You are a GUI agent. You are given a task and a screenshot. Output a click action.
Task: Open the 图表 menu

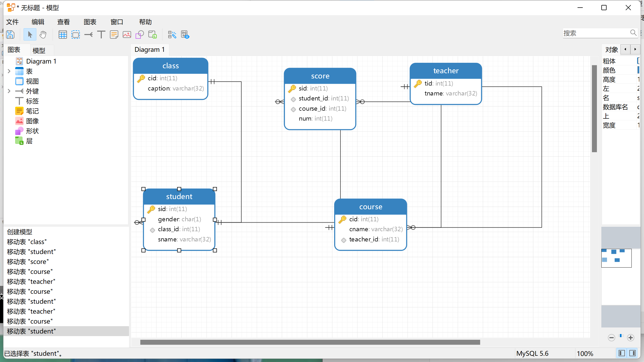click(x=90, y=22)
